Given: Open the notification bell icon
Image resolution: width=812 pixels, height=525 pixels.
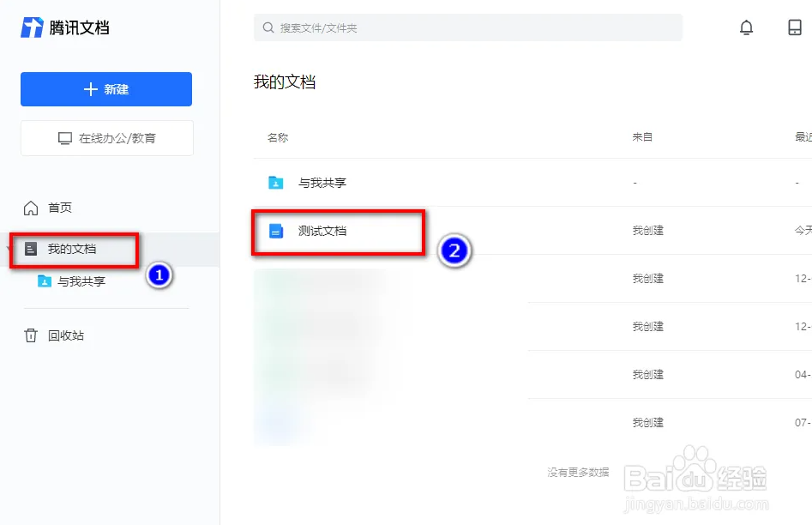Looking at the screenshot, I should coord(746,27).
